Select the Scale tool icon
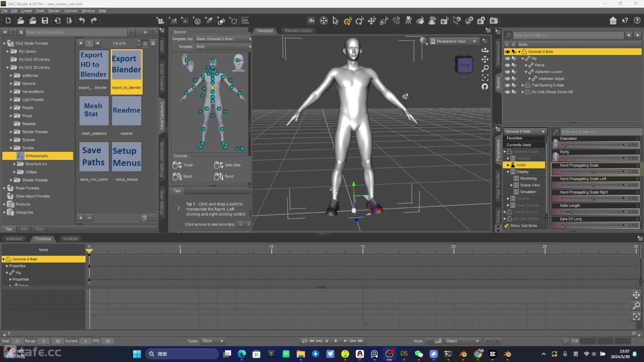 tap(384, 21)
